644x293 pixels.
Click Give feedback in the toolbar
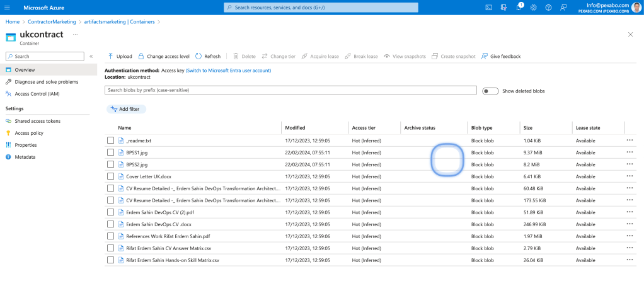point(501,56)
